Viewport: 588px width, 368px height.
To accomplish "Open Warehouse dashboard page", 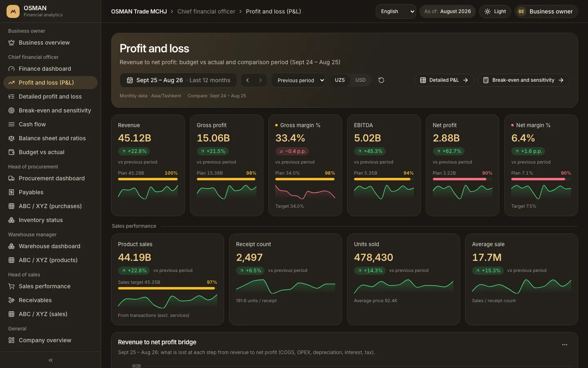I will tap(50, 246).
